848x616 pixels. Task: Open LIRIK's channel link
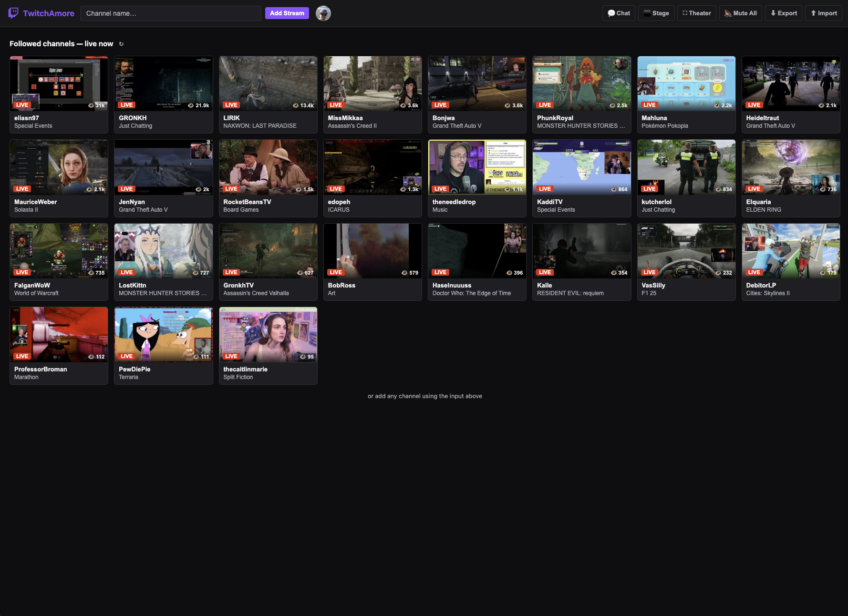[231, 118]
